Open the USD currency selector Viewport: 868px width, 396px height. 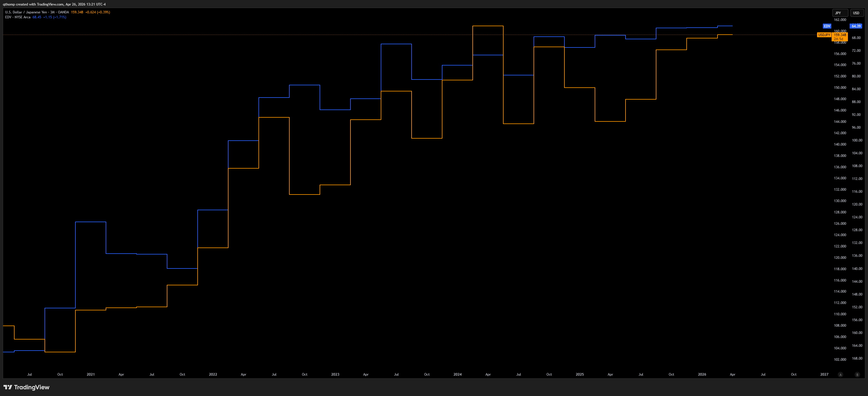pyautogui.click(x=858, y=13)
